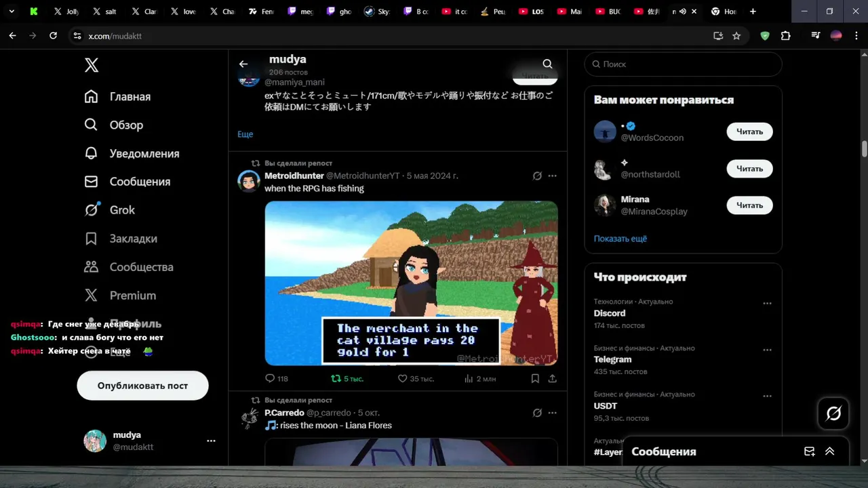Click Еще link under bio
Image resolution: width=868 pixels, height=488 pixels.
pos(245,134)
